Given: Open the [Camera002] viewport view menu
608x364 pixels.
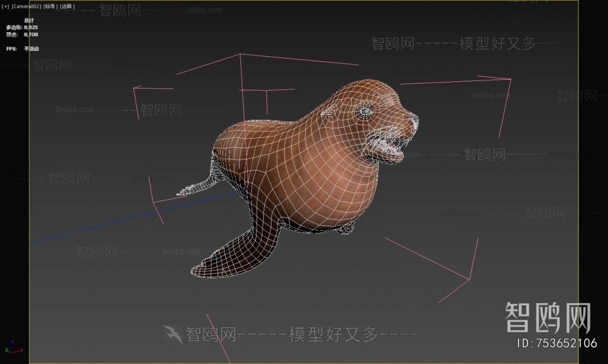Looking at the screenshot, I should point(26,6).
